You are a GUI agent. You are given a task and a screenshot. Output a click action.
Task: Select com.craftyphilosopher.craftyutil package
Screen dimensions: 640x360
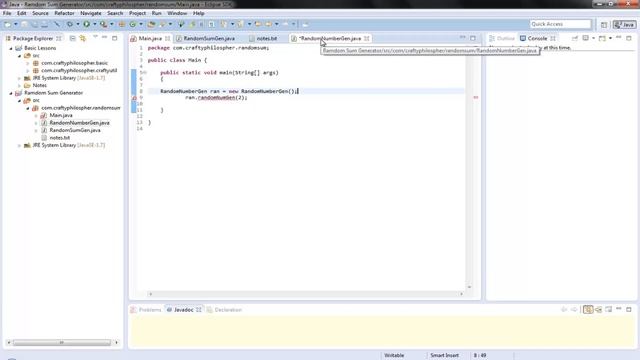coord(79,71)
